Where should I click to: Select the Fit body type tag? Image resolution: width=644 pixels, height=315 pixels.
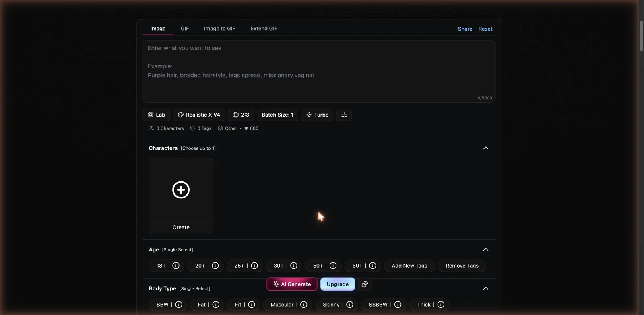tap(238, 305)
